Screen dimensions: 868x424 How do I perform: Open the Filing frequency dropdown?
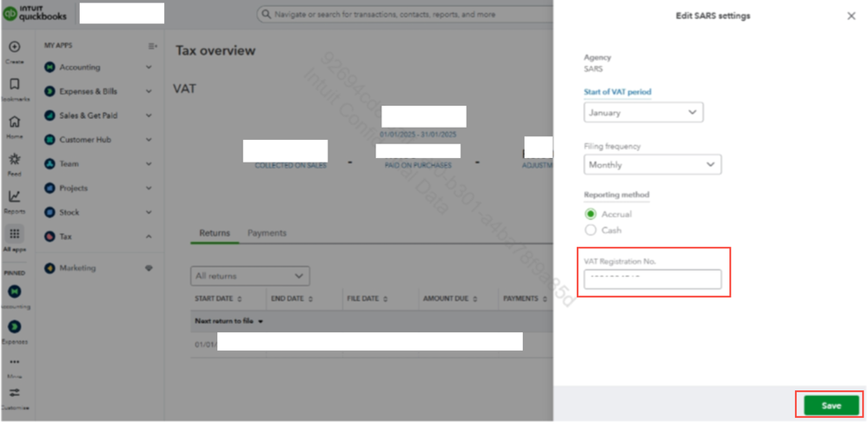point(653,164)
